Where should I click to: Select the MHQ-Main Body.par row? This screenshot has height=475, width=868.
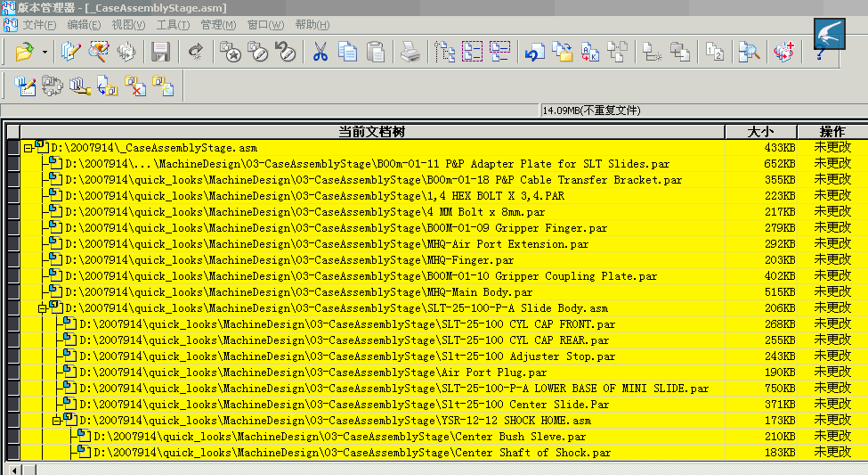(x=372, y=292)
